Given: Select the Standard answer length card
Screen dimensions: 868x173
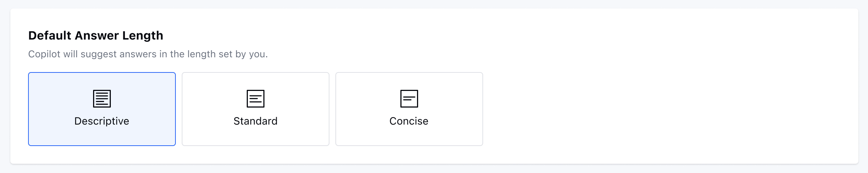Looking at the screenshot, I should 256,109.
